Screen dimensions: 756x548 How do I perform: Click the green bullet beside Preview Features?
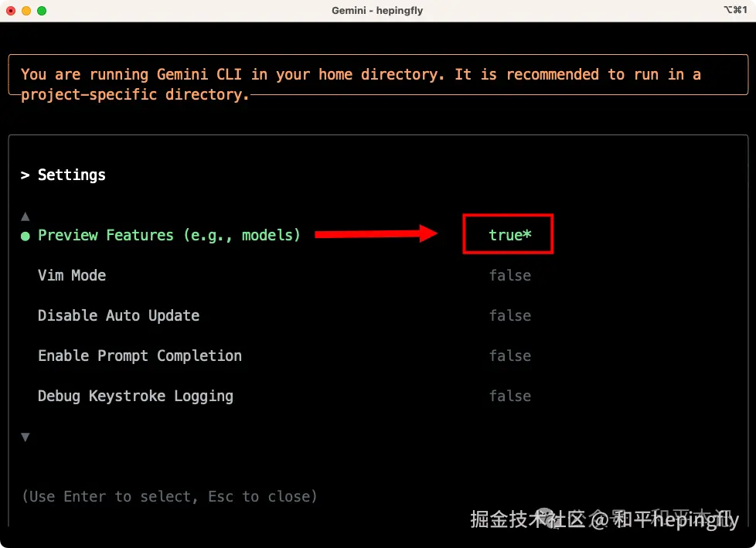(x=26, y=236)
